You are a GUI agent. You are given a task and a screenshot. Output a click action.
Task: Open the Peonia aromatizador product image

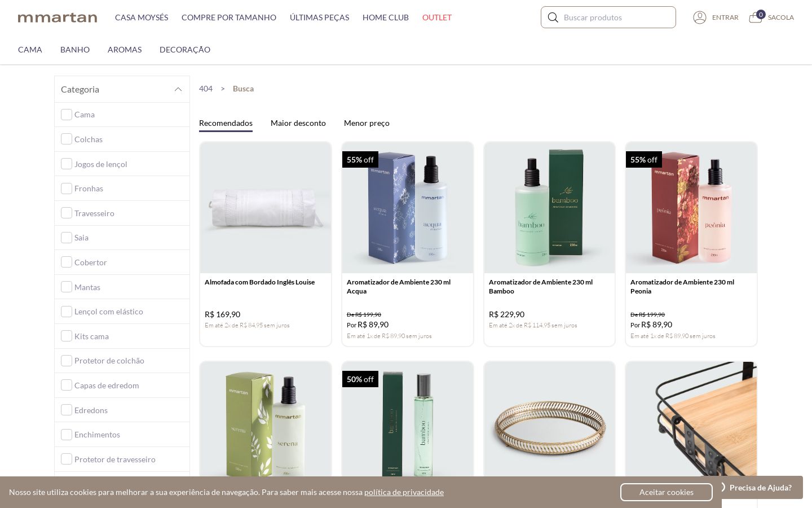(x=691, y=208)
